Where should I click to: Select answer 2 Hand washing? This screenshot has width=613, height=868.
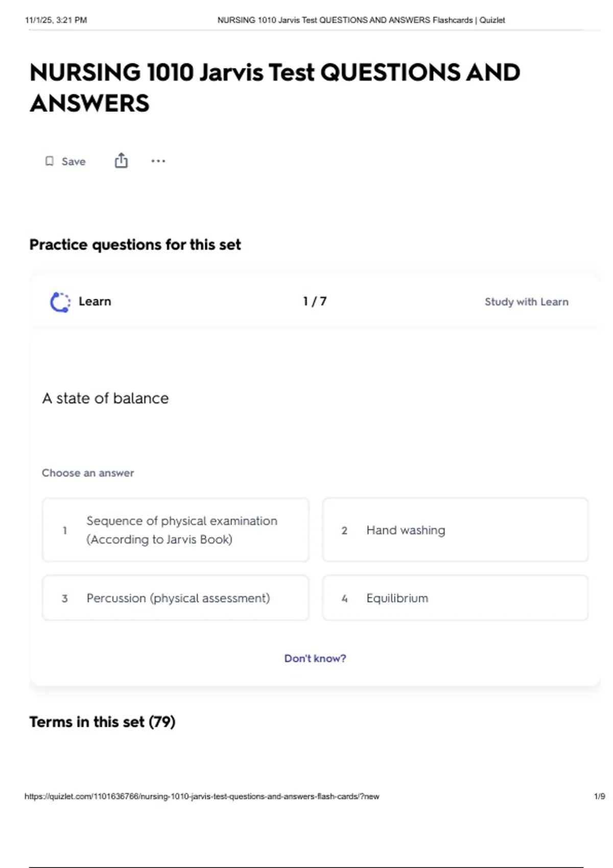click(455, 530)
